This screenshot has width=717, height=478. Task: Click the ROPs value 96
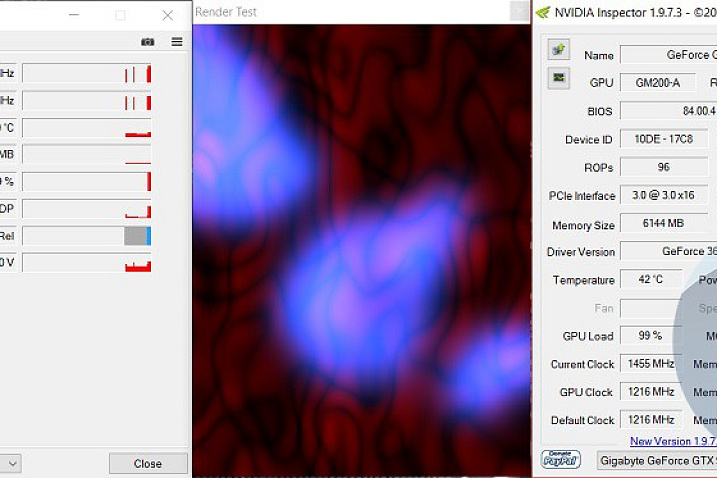(x=663, y=167)
